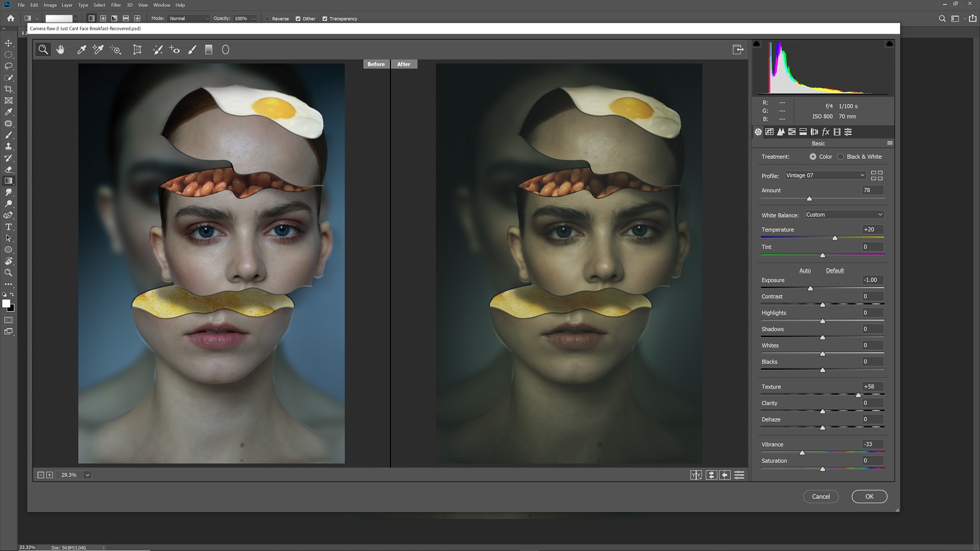Select the Black & White treatment
980x551 pixels.
point(840,156)
